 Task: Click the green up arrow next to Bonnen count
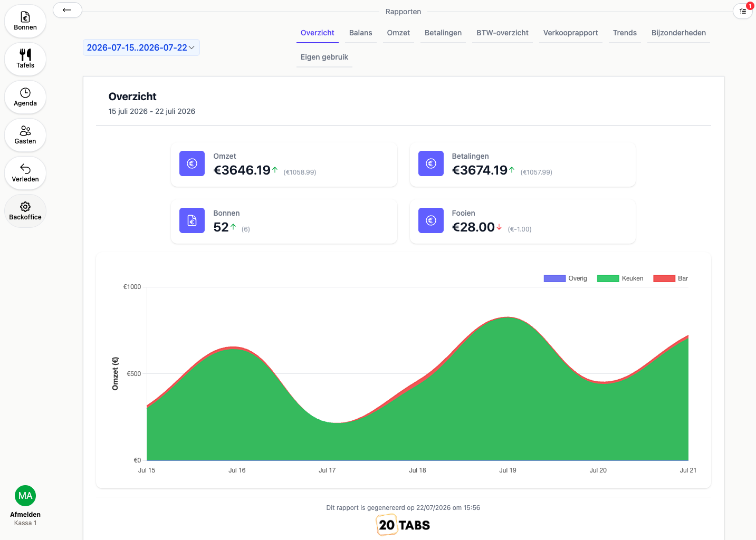click(233, 227)
